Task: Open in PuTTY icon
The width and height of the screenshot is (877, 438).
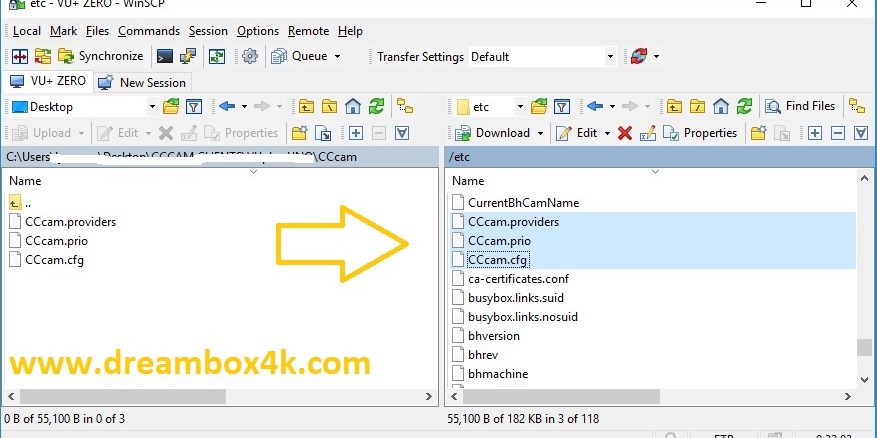Action: point(188,56)
